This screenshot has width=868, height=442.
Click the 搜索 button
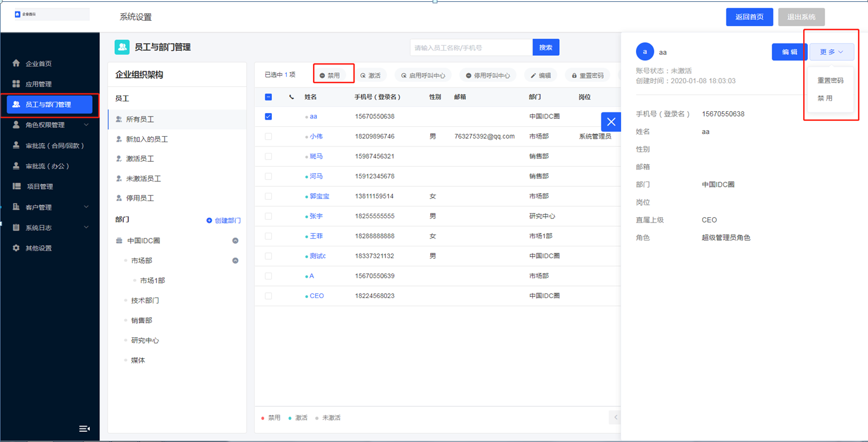[x=546, y=48]
